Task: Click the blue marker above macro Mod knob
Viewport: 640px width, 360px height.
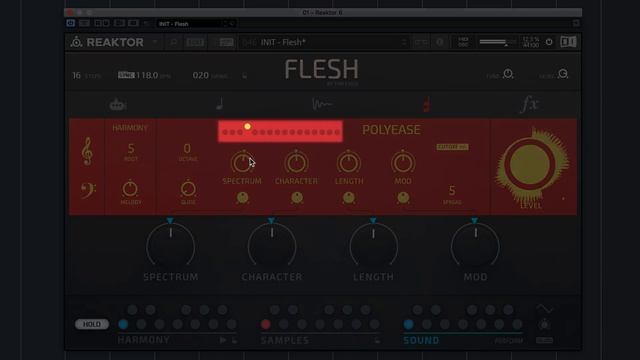Action: [x=474, y=221]
